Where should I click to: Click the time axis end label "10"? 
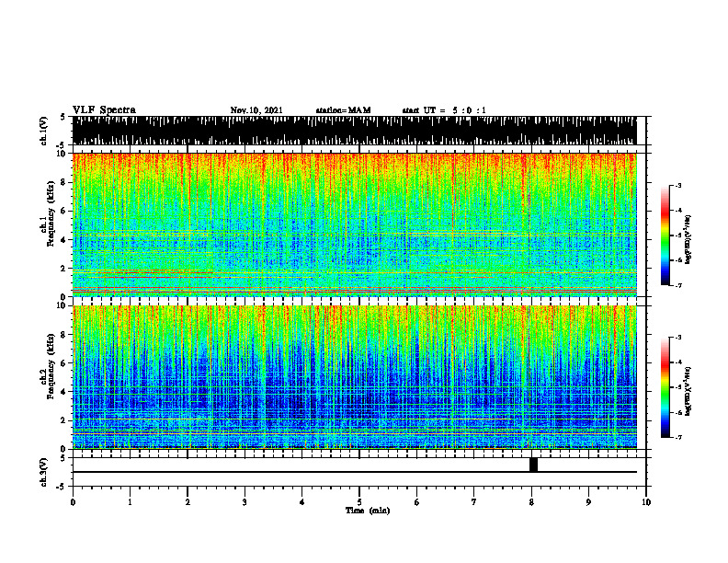[x=646, y=502]
